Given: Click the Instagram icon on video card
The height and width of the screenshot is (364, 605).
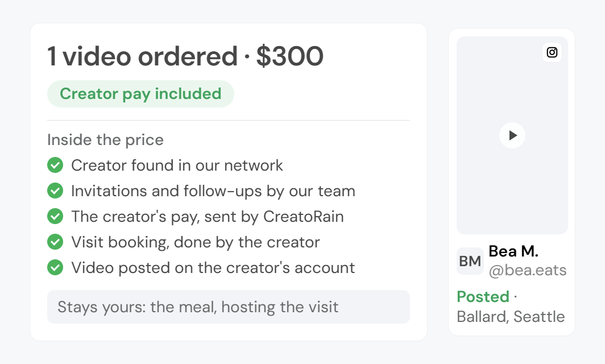Looking at the screenshot, I should 552,52.
